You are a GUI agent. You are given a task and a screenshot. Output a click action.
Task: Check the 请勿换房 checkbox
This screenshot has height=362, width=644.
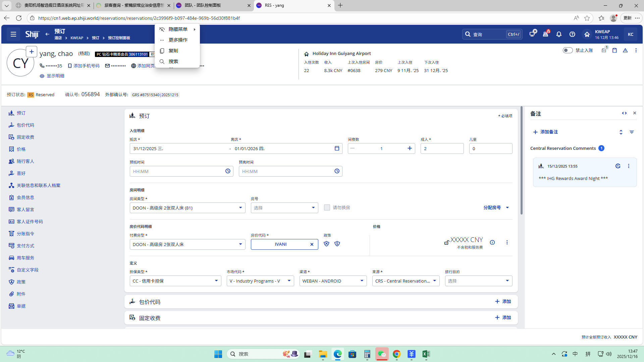[327, 207]
